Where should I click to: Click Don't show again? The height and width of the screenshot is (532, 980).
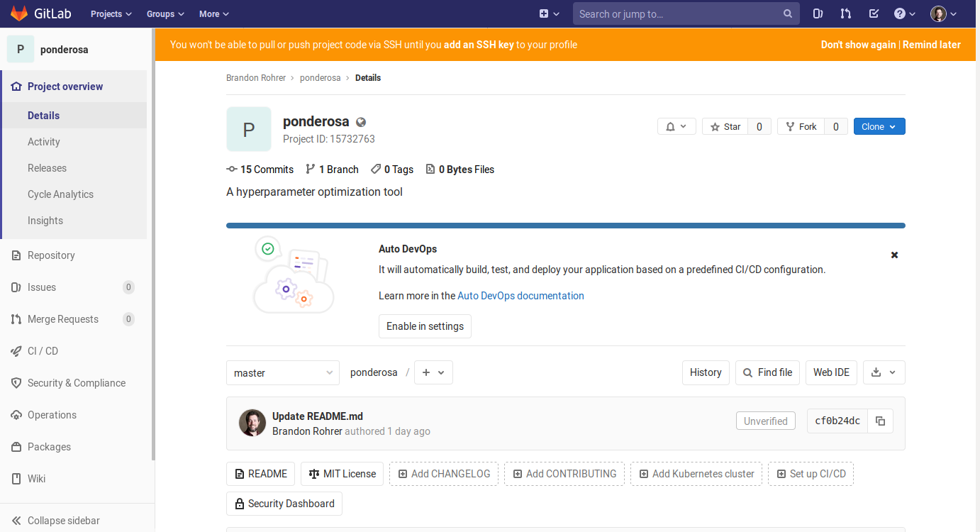858,45
